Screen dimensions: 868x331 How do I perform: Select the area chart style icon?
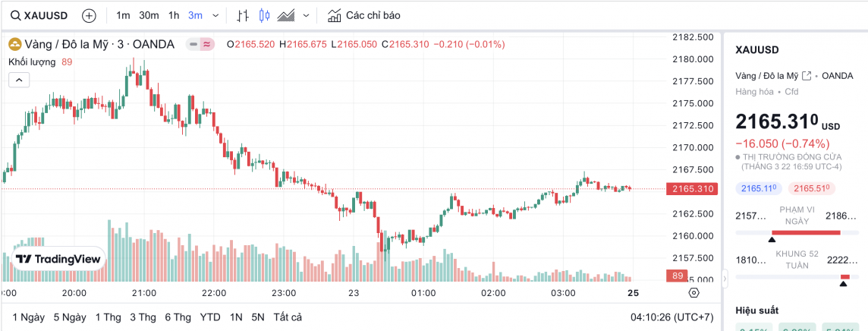pyautogui.click(x=286, y=15)
